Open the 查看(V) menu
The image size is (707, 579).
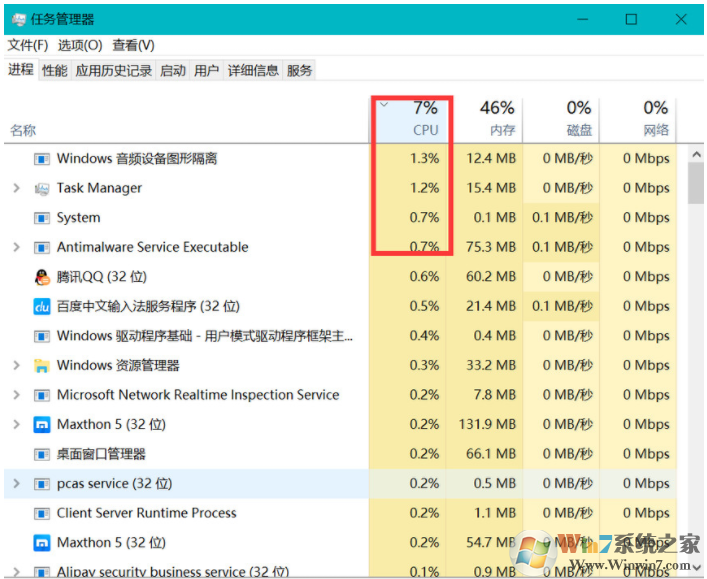tap(133, 45)
